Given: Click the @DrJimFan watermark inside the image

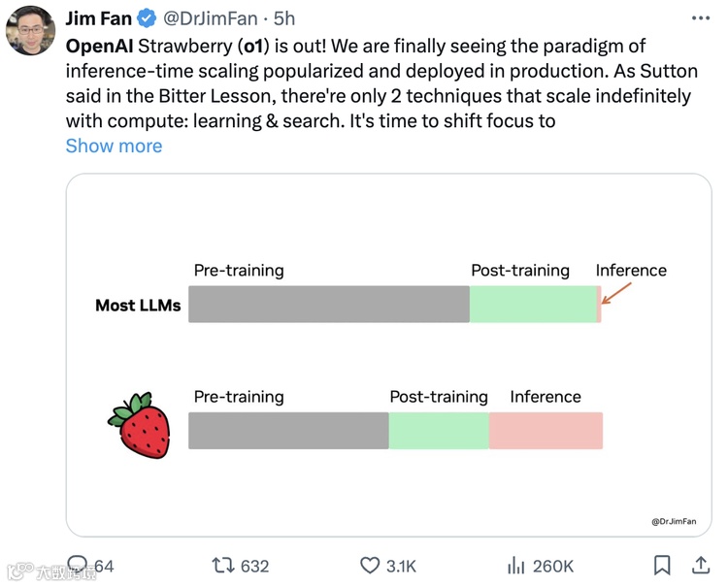Looking at the screenshot, I should [x=674, y=521].
